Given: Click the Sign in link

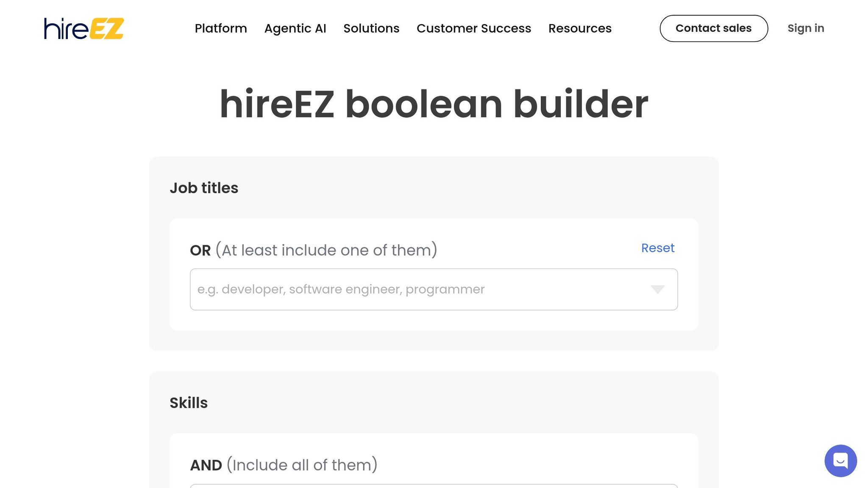Looking at the screenshot, I should pos(805,28).
